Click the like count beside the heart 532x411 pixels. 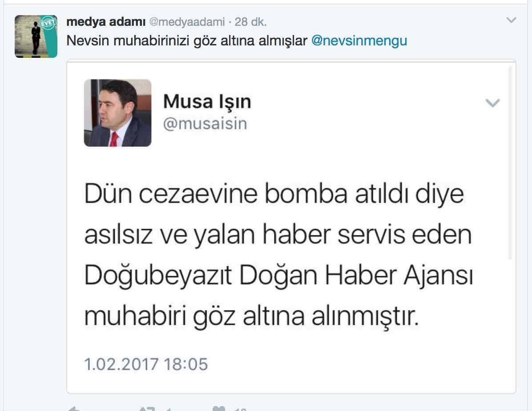click(x=241, y=409)
